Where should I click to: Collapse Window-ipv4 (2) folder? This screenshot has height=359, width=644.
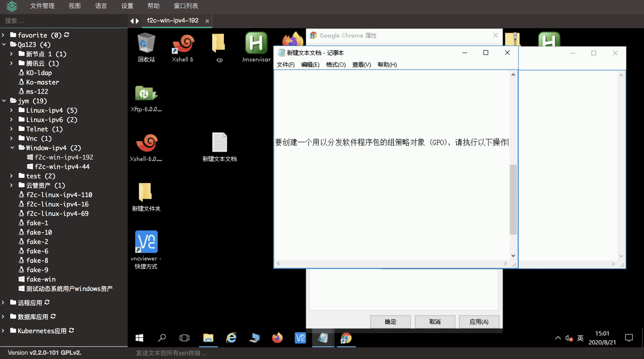pyautogui.click(x=12, y=148)
